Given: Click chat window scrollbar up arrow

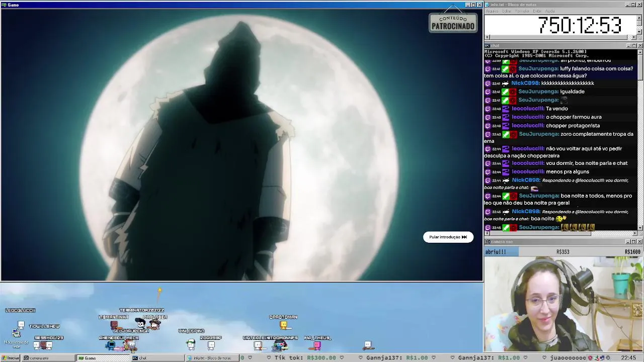Looking at the screenshot, I should coord(640,52).
